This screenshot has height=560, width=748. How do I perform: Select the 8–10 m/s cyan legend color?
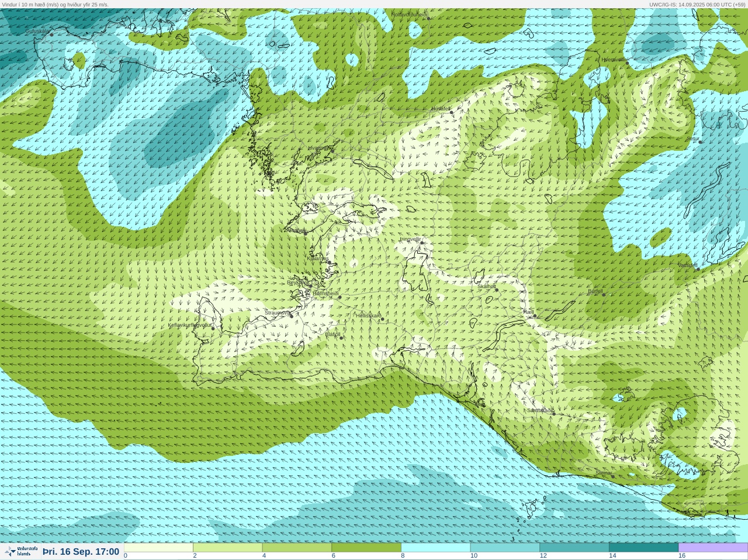click(435, 548)
